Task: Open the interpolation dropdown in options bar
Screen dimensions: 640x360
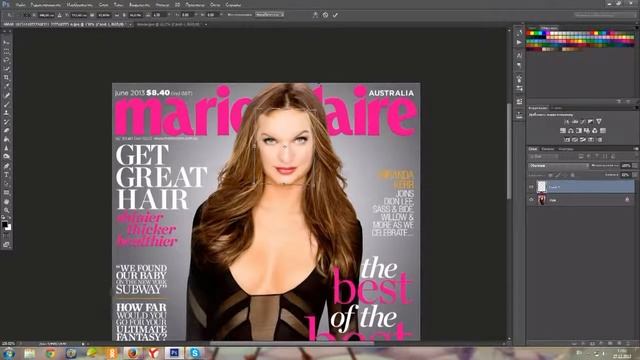Action: tap(269, 15)
